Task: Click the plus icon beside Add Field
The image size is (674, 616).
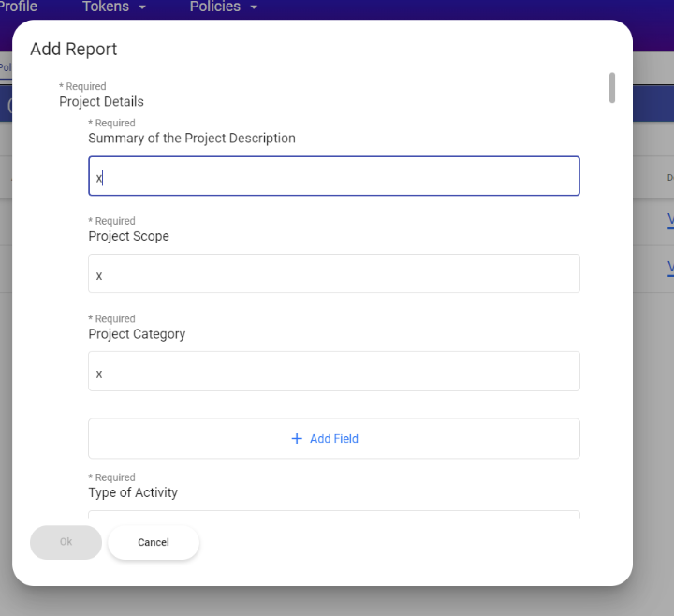Action: pyautogui.click(x=297, y=439)
